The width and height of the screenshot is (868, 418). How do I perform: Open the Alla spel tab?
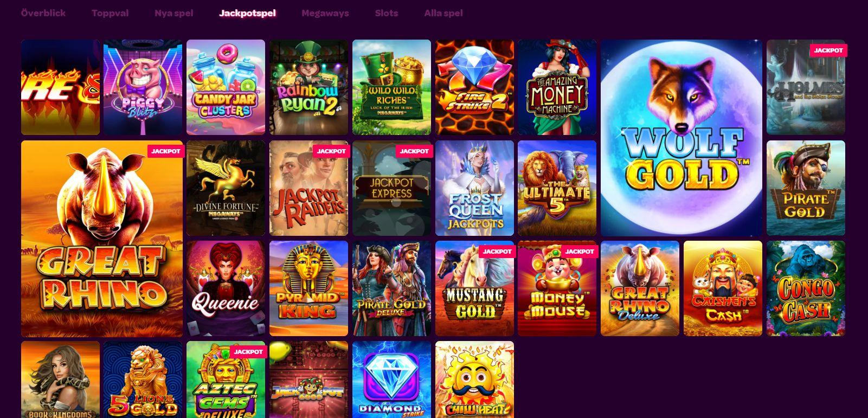[x=443, y=13]
